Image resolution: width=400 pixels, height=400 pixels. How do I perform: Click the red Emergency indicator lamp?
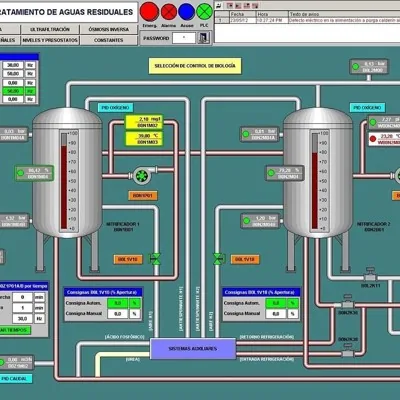[x=149, y=12]
